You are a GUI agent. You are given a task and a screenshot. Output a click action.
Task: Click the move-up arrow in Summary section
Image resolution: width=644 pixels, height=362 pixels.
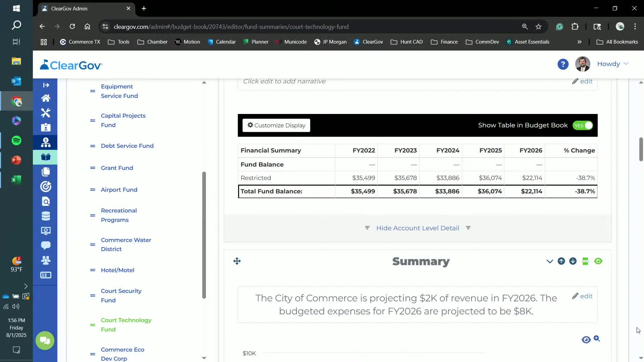click(561, 261)
